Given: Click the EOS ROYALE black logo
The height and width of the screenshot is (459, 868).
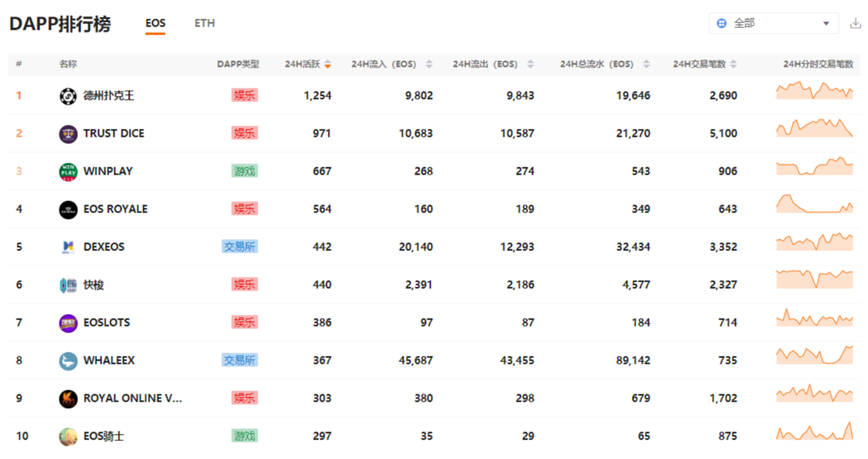Looking at the screenshot, I should (68, 209).
